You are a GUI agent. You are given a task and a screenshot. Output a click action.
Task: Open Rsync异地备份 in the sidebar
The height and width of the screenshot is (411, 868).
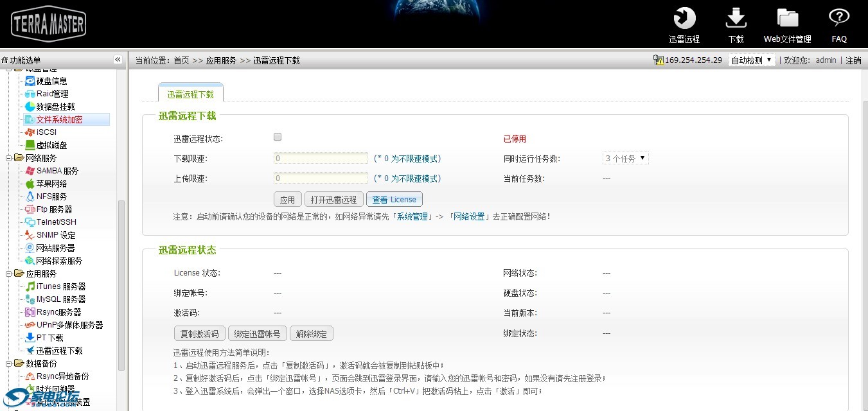pyautogui.click(x=62, y=376)
